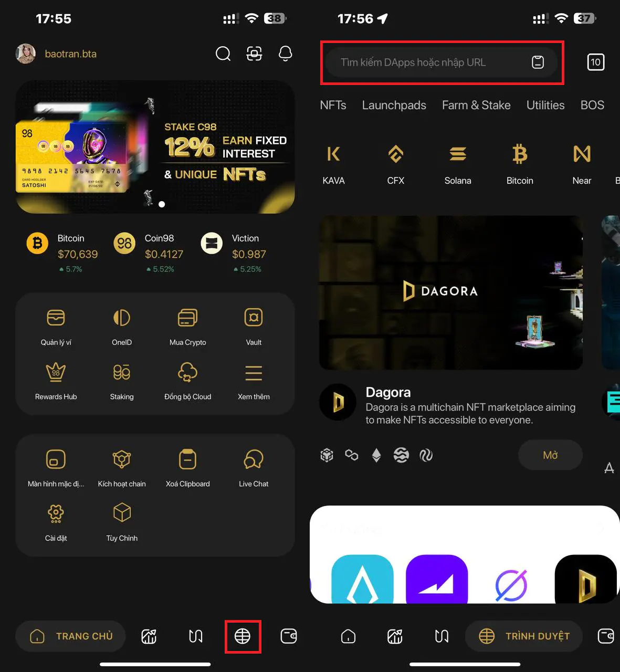Tap the TRANG CHỦ home button

click(71, 636)
